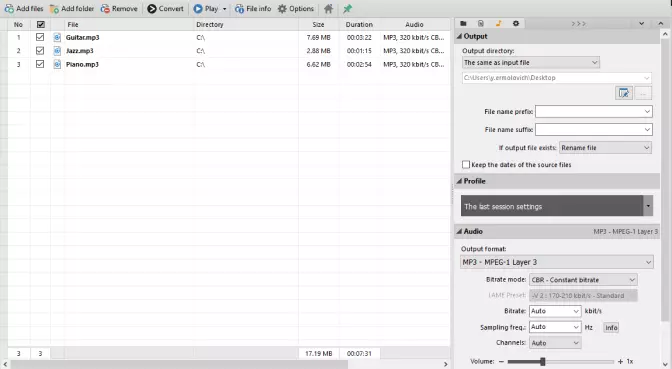This screenshot has width=672, height=369.
Task: Click the Play button in toolbar
Action: pos(206,9)
